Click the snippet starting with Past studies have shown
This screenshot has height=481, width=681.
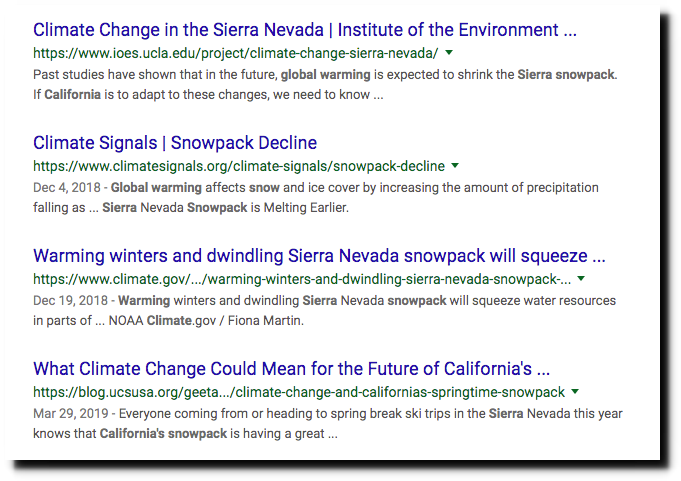(325, 84)
